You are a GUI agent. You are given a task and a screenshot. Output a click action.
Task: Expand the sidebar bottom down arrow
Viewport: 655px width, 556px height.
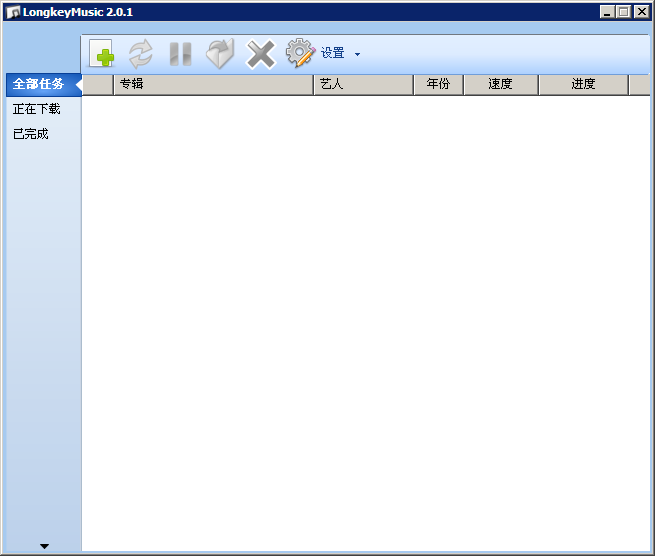44,546
